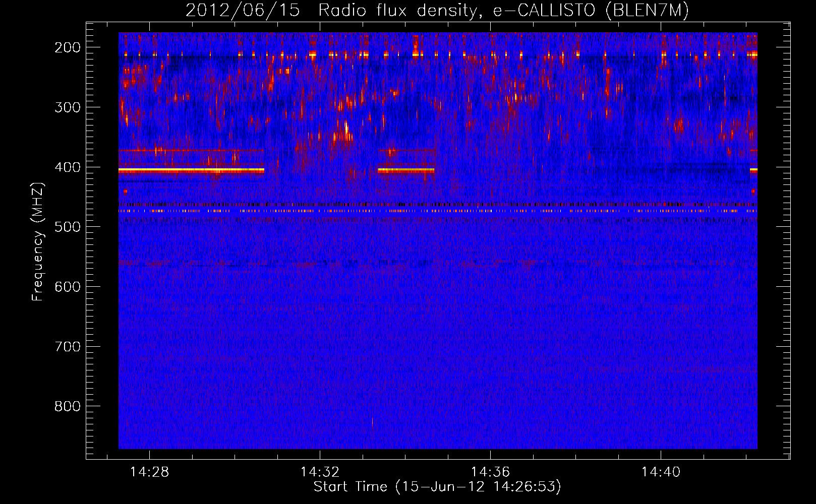Click the long bright 400 MHz band starting at 14:27
This screenshot has height=504, width=816.
tap(191, 170)
